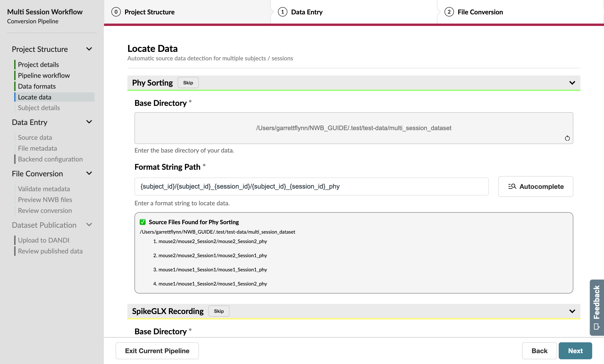Viewport: 604px width, 364px height.
Task: Collapse Dataset Publication sidebar group
Action: tap(89, 225)
